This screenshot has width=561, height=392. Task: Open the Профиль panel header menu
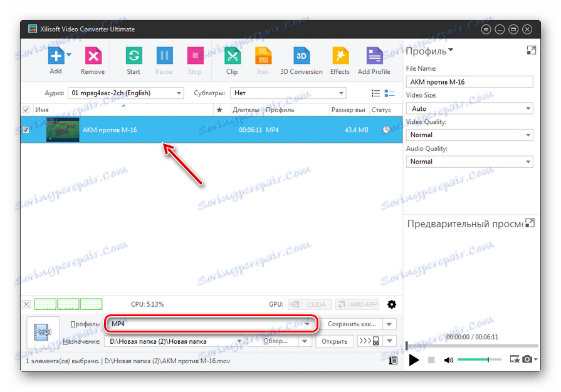(430, 51)
